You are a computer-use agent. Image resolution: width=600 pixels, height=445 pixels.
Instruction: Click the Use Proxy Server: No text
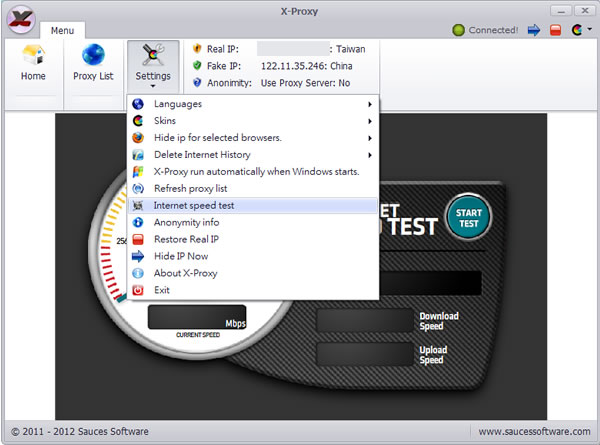click(x=305, y=83)
